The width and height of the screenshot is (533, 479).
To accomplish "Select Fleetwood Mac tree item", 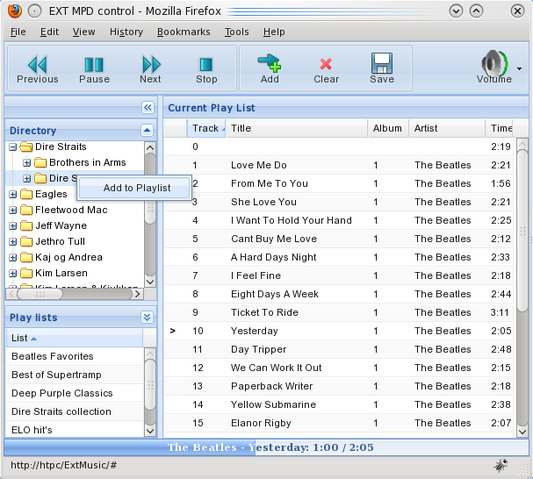I will tap(71, 210).
